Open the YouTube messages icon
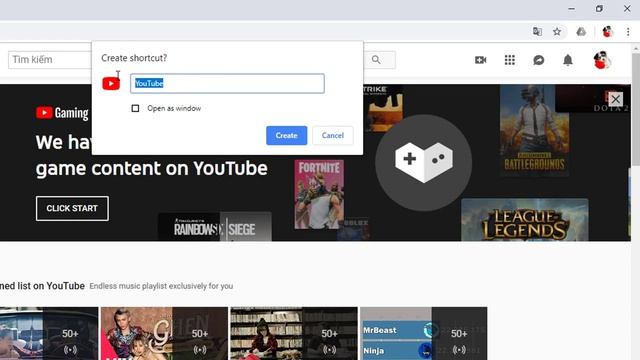The height and width of the screenshot is (360, 640). (x=538, y=60)
